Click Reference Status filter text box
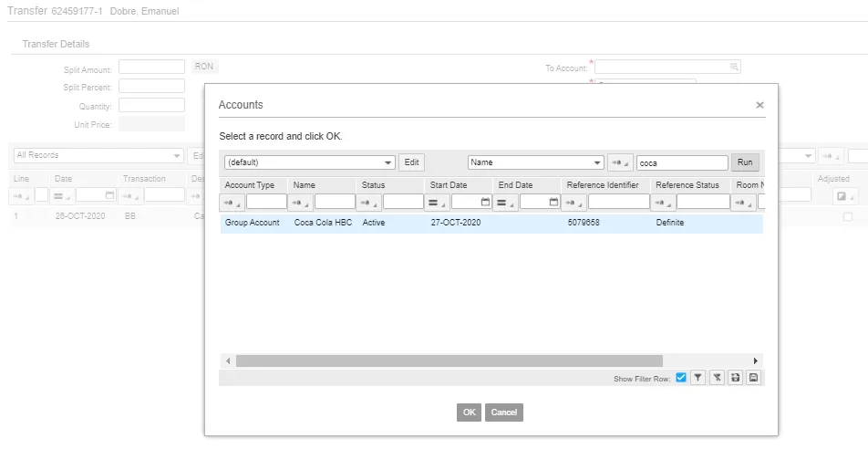The width and height of the screenshot is (868, 449). tap(703, 202)
